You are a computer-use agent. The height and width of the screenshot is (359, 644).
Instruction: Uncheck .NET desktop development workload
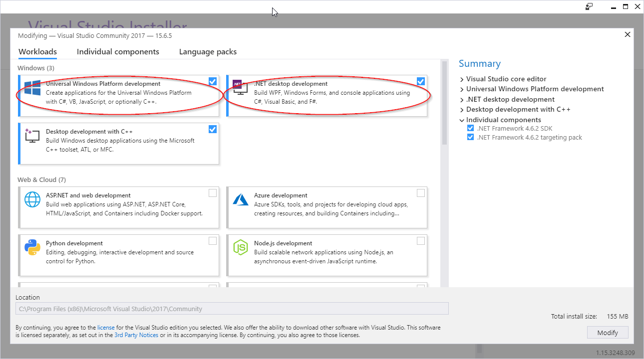click(x=421, y=81)
